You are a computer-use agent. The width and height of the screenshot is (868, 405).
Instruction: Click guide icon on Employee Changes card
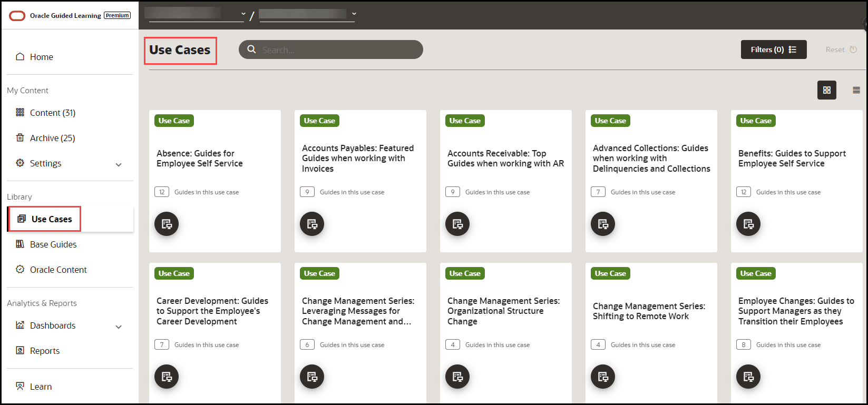coord(748,377)
